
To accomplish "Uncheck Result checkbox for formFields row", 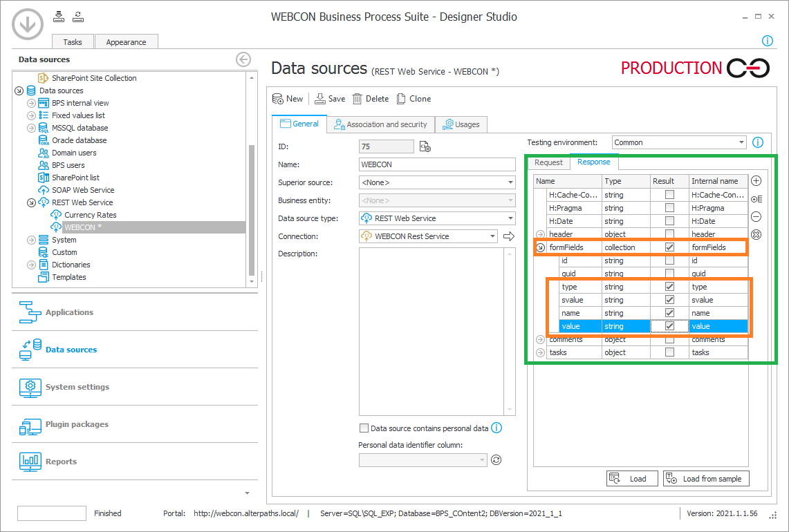I will pos(669,247).
